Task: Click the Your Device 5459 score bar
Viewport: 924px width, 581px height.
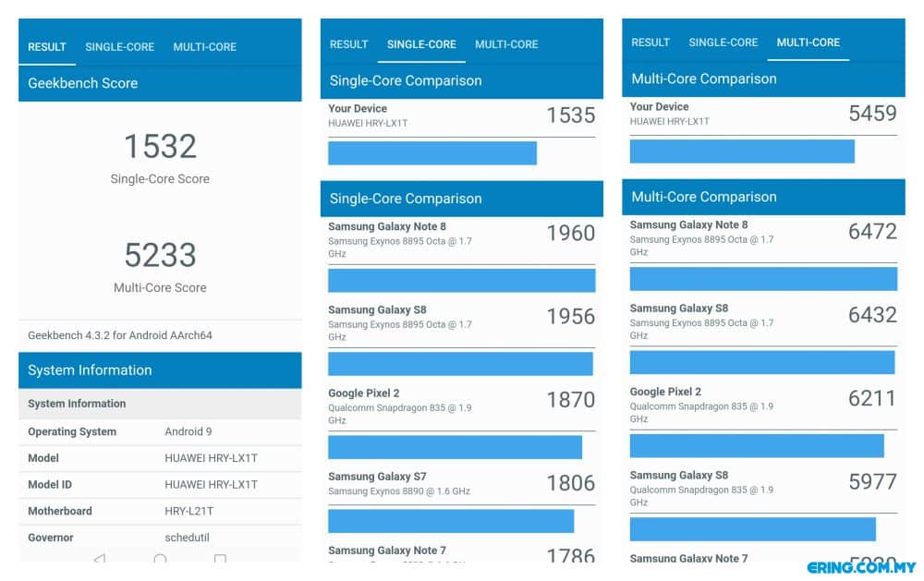Action: [742, 151]
